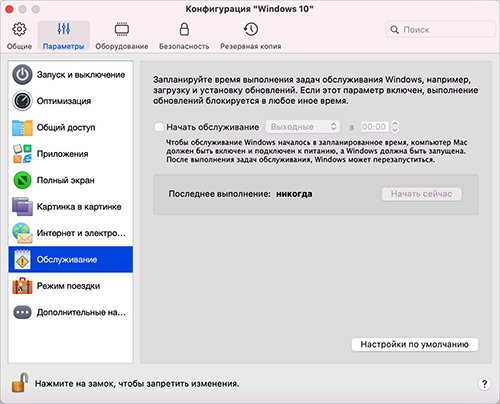This screenshot has height=404, width=500.
Task: Click the time stepper up arrow
Action: pyautogui.click(x=395, y=123)
